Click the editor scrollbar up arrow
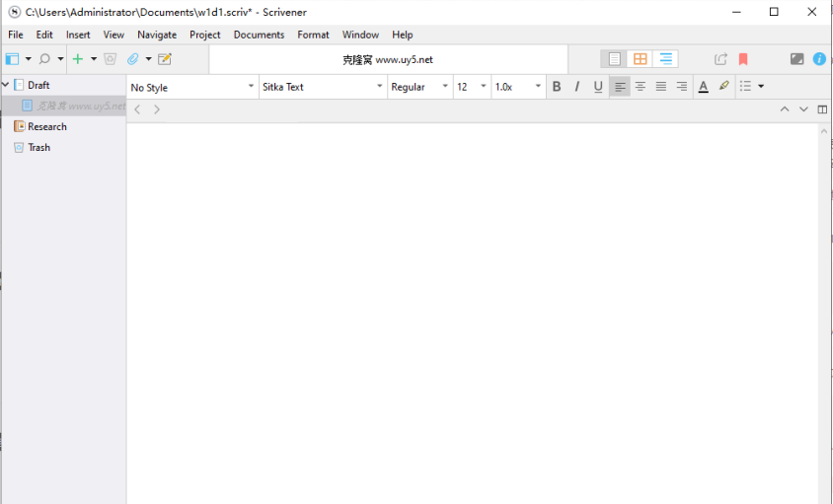The image size is (833, 504). pos(824,131)
